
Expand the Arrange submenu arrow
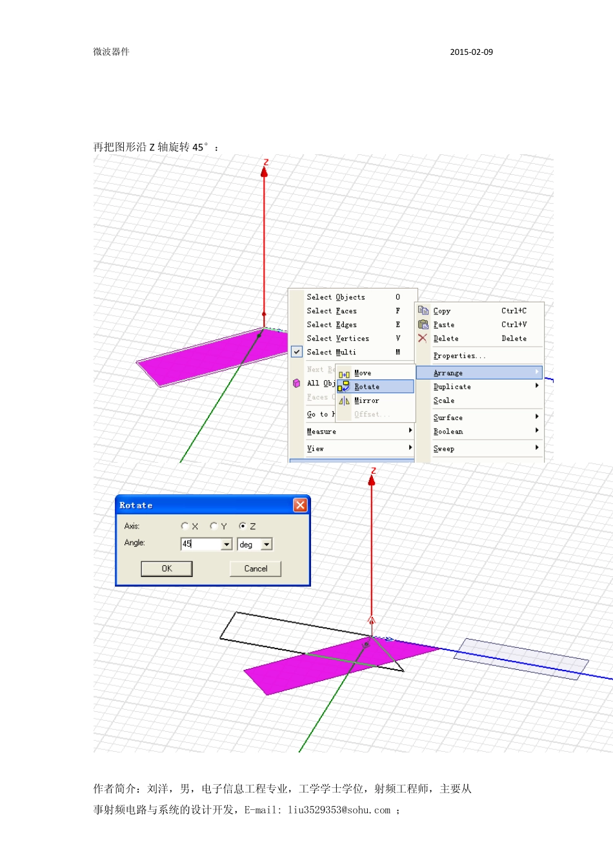pyautogui.click(x=537, y=372)
